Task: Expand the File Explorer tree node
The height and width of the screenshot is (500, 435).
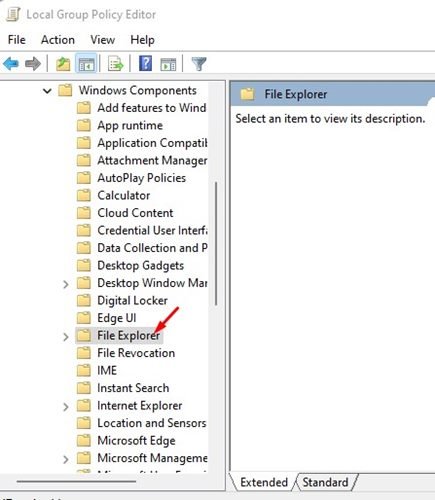Action: 66,337
